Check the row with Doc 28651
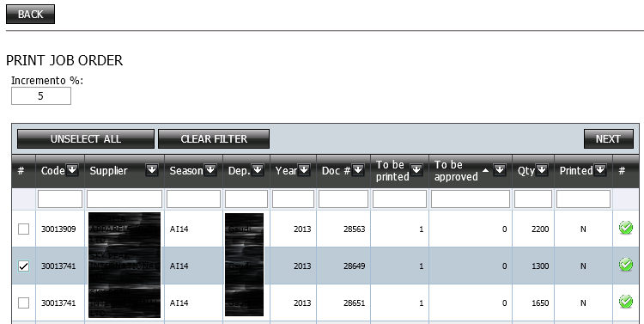 point(24,303)
